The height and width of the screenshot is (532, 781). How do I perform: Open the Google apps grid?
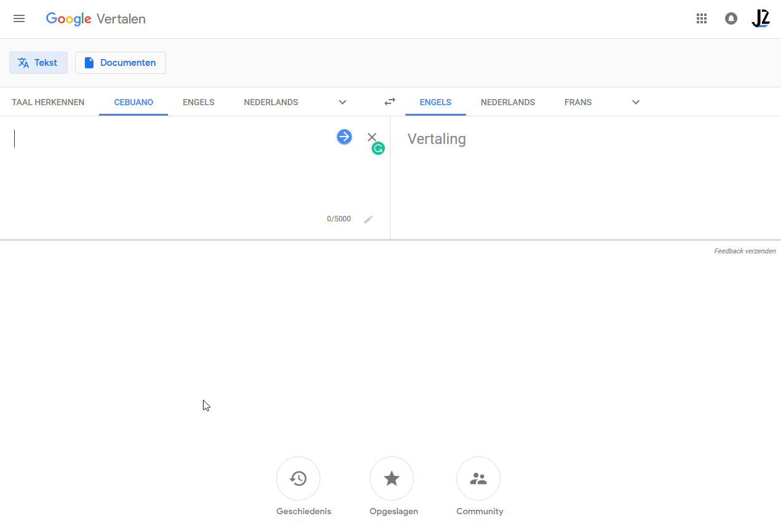pyautogui.click(x=702, y=18)
